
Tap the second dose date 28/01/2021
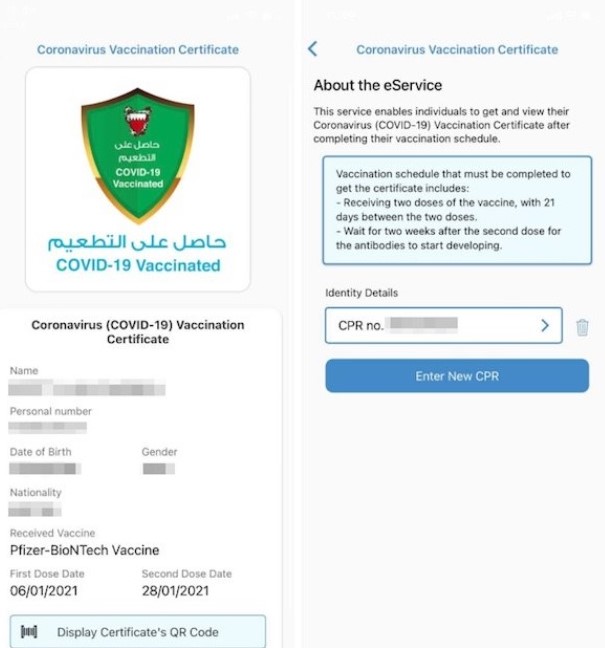(175, 591)
